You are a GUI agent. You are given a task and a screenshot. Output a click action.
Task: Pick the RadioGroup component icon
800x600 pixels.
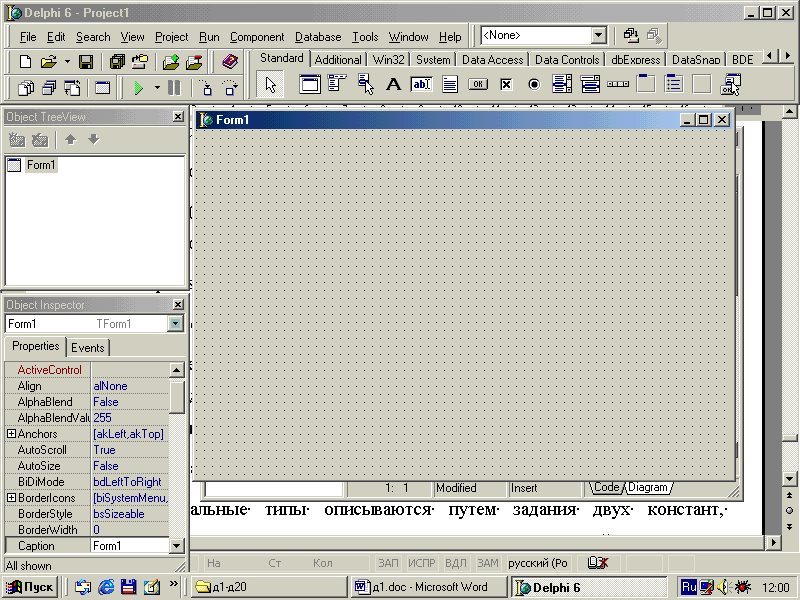coord(674,84)
